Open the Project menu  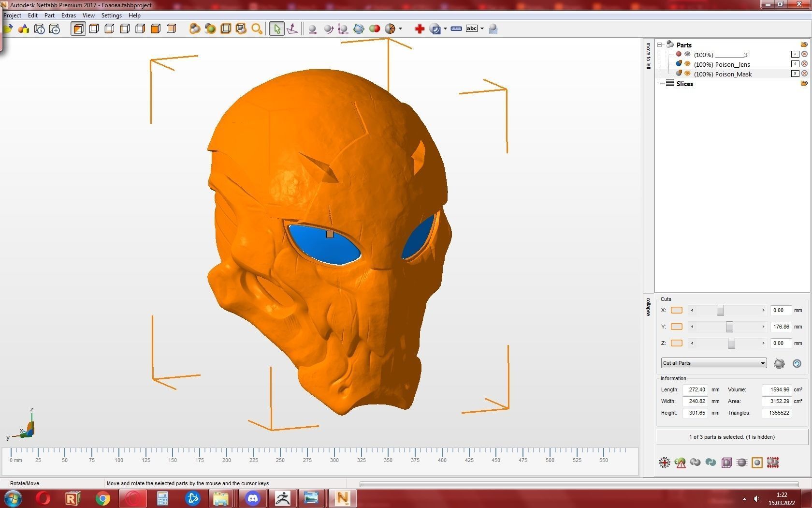(x=12, y=15)
